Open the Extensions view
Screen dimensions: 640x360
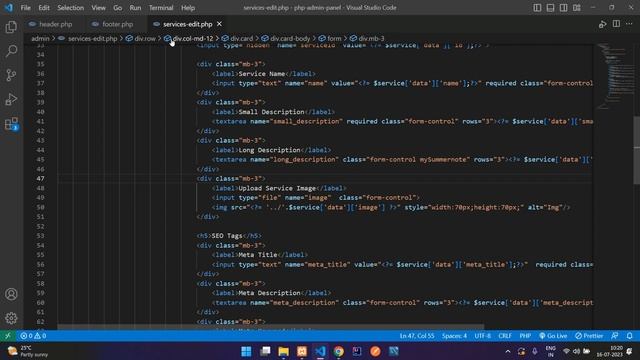[x=11, y=124]
